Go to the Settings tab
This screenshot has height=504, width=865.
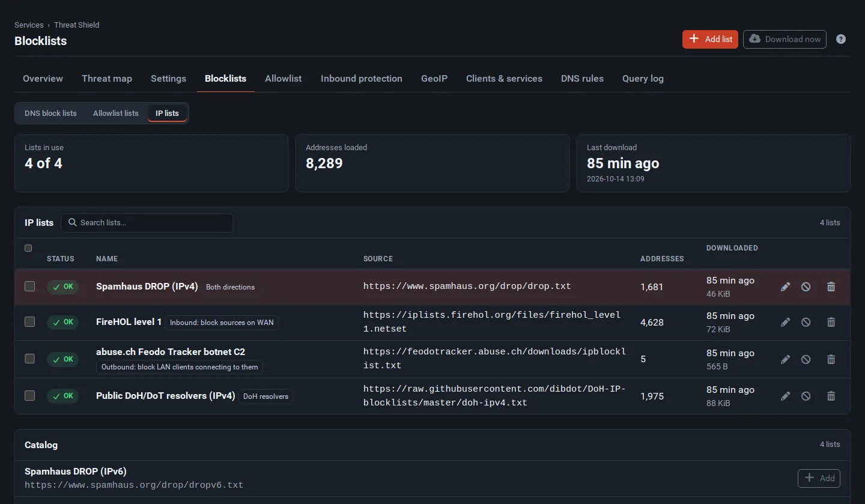pyautogui.click(x=168, y=79)
